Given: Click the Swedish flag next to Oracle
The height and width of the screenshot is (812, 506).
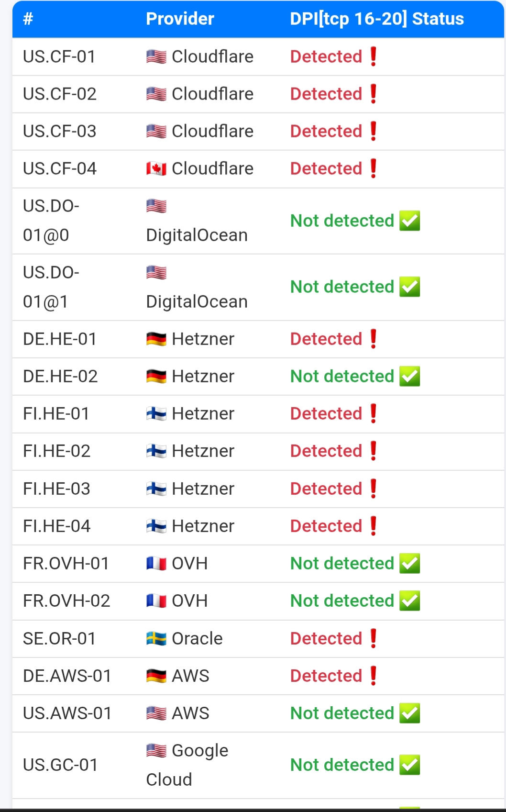Looking at the screenshot, I should [156, 638].
